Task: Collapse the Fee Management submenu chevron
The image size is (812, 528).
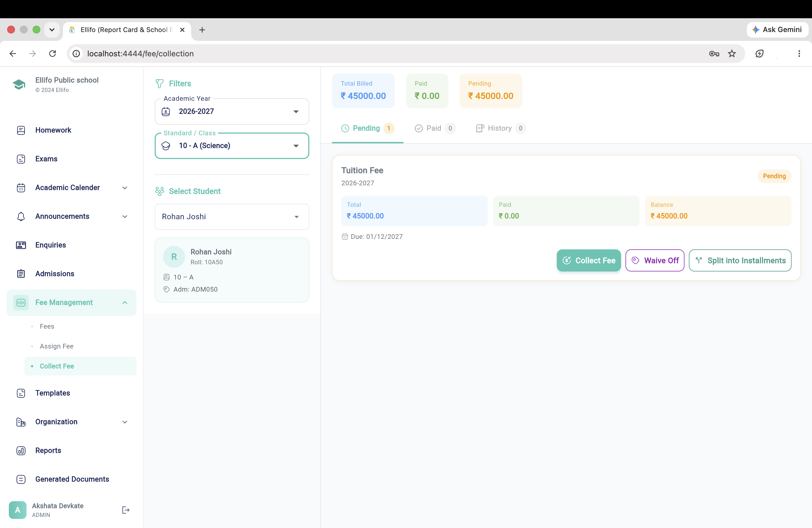Action: pyautogui.click(x=125, y=303)
